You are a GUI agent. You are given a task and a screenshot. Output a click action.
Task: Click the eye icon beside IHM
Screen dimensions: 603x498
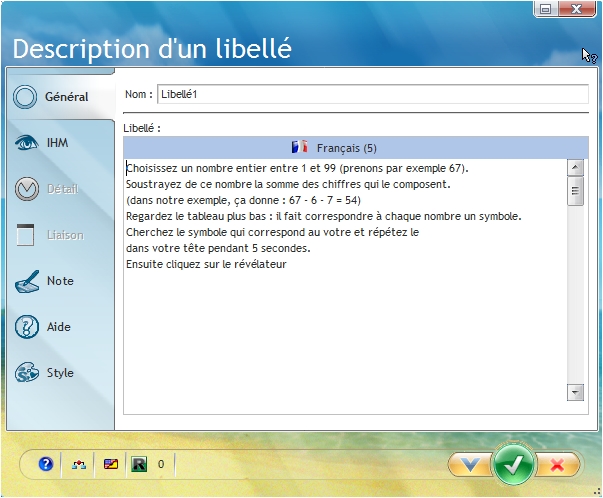tap(26, 143)
